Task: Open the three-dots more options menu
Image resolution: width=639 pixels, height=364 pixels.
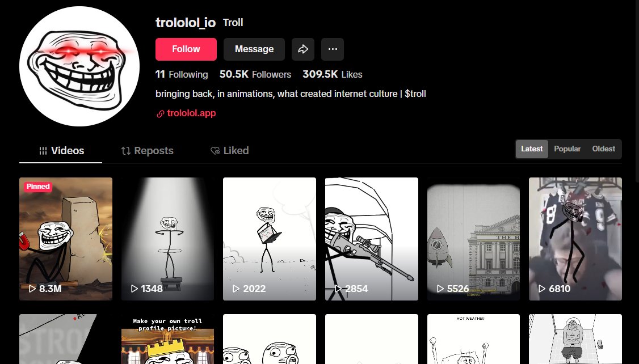Action: tap(333, 49)
